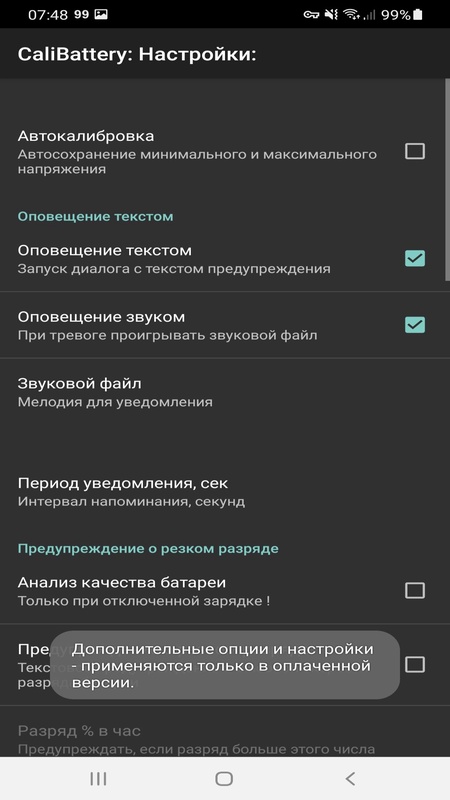The image size is (450, 800).
Task: Tap the gallery notification icon in status bar
Action: click(x=101, y=15)
